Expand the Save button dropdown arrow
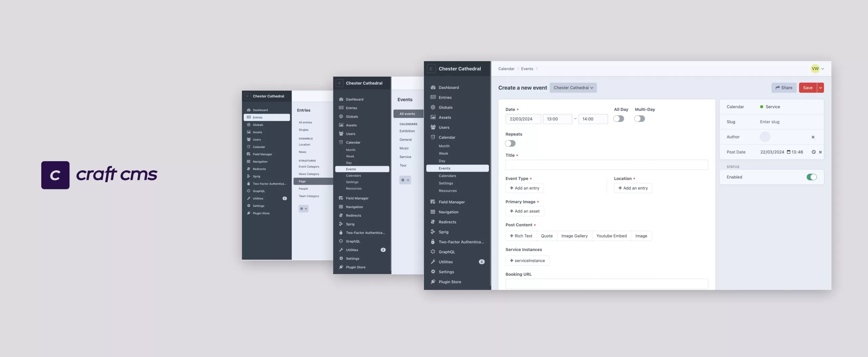This screenshot has width=868, height=357. [x=821, y=87]
